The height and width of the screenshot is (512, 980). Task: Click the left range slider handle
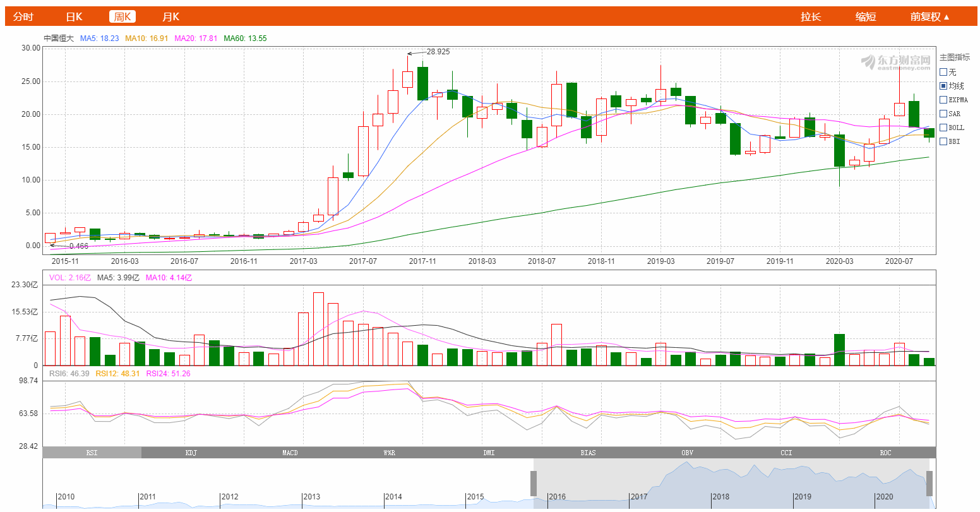pos(534,484)
